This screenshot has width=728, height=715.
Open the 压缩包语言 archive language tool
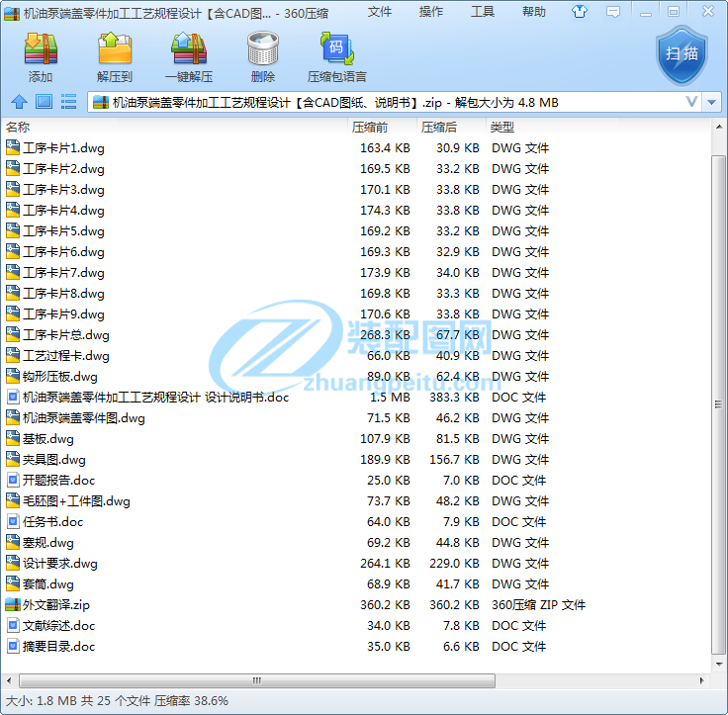(x=337, y=47)
